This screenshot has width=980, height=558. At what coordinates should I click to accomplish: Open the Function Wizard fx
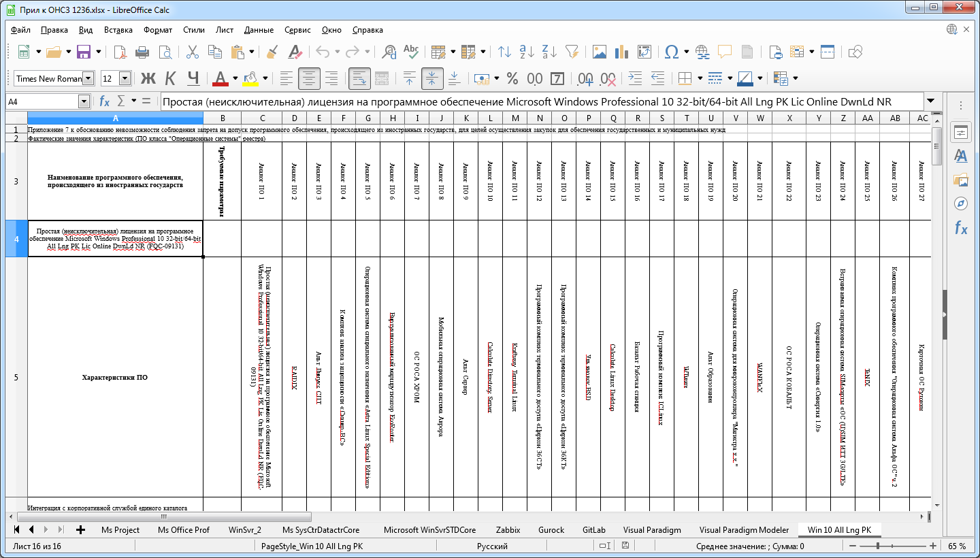click(105, 101)
